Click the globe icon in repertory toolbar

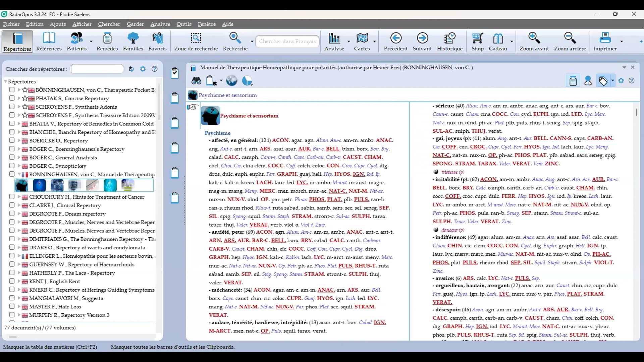(231, 81)
